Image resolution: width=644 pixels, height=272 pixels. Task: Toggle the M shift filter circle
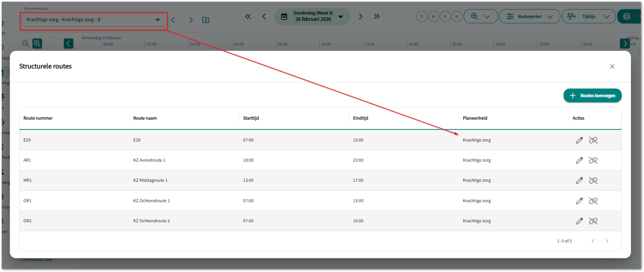click(433, 17)
